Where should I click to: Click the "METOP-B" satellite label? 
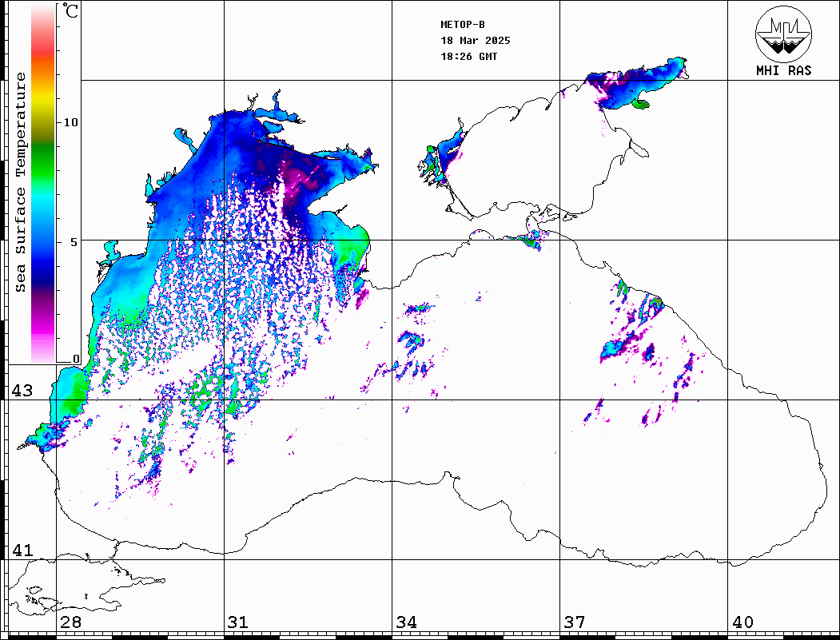click(x=463, y=25)
